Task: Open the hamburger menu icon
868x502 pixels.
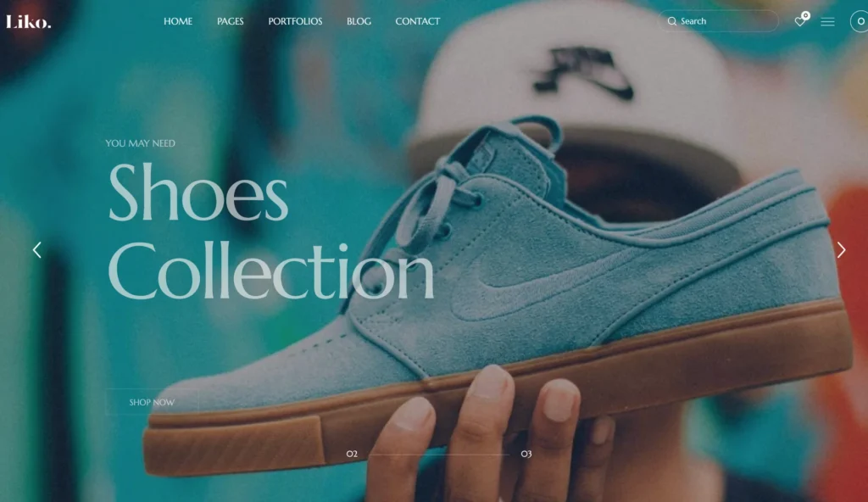Action: (827, 21)
